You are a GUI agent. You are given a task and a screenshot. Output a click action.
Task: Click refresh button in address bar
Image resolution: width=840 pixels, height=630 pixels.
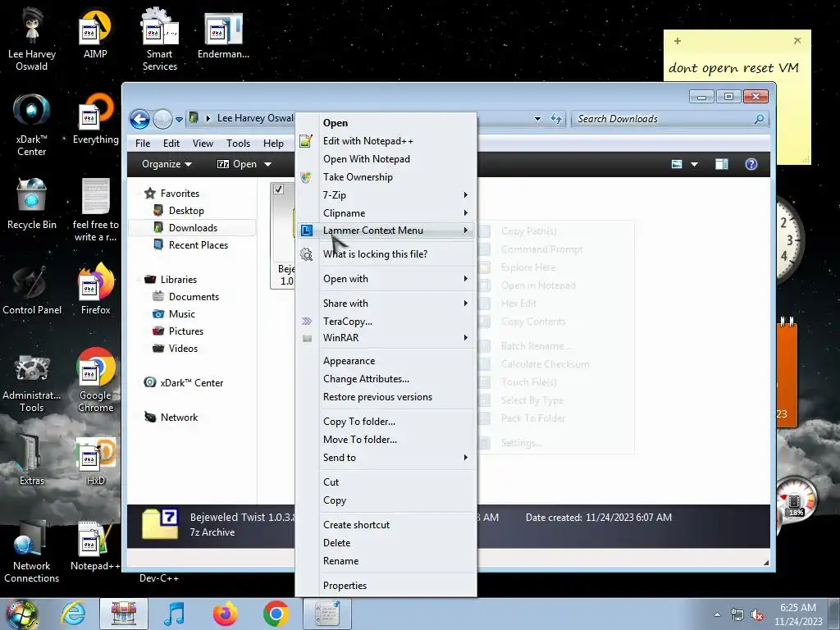[556, 119]
